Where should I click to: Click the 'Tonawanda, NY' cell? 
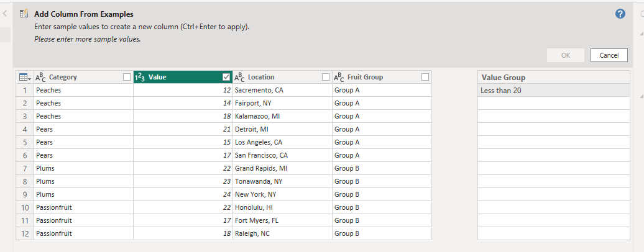[282, 181]
